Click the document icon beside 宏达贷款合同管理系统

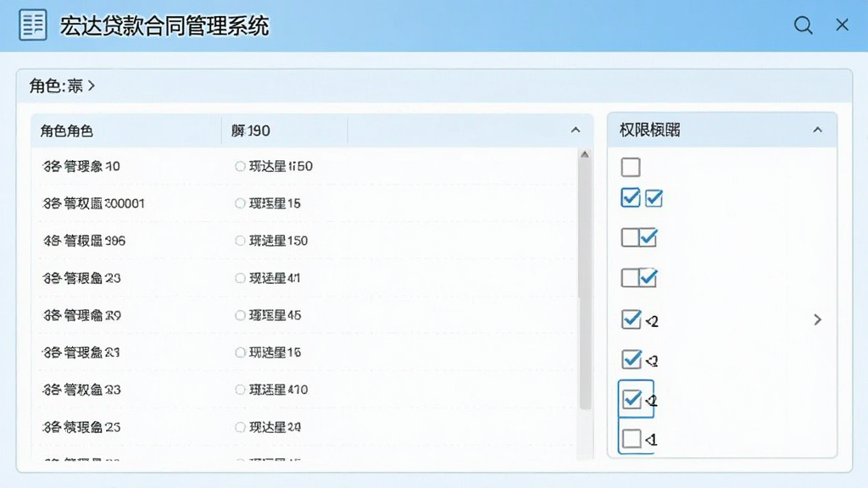tap(33, 25)
